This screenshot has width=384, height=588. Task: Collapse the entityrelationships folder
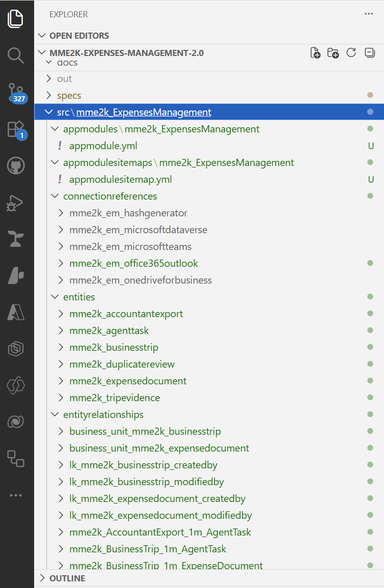pyautogui.click(x=209, y=415)
